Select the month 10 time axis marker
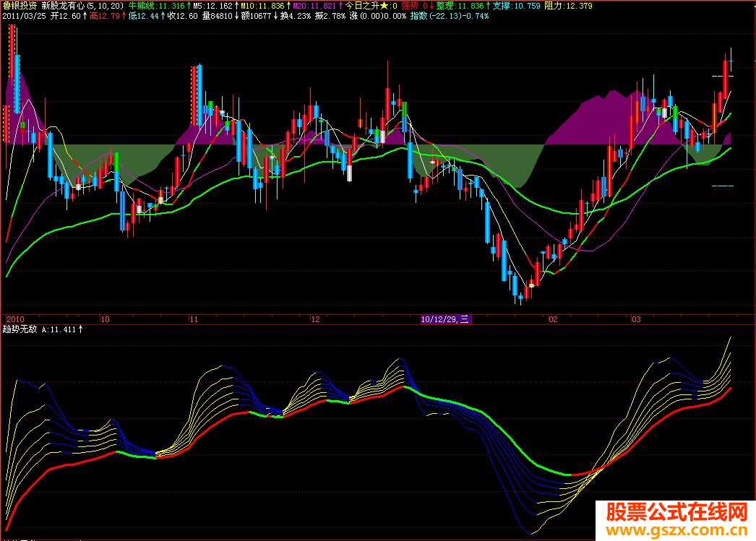The width and height of the screenshot is (756, 541). click(x=105, y=319)
